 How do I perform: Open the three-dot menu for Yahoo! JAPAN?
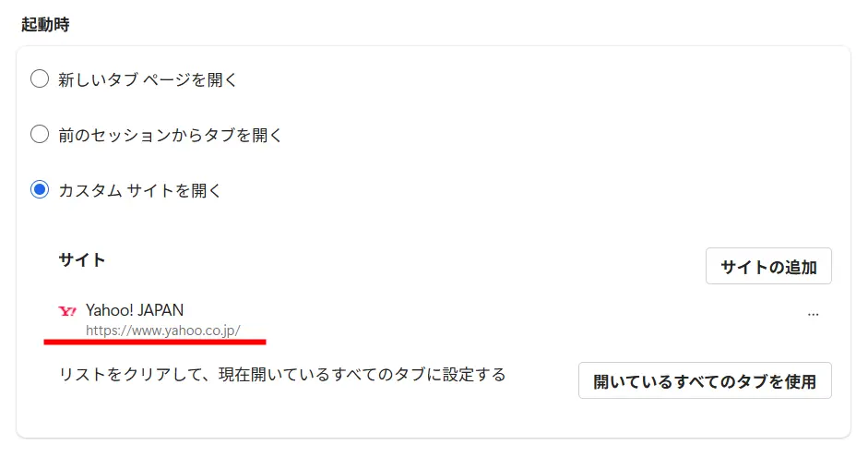[813, 314]
